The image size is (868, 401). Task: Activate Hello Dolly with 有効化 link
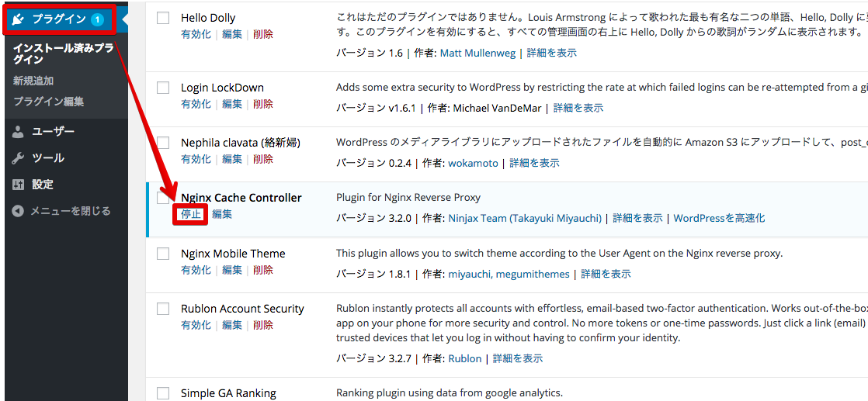tap(196, 34)
